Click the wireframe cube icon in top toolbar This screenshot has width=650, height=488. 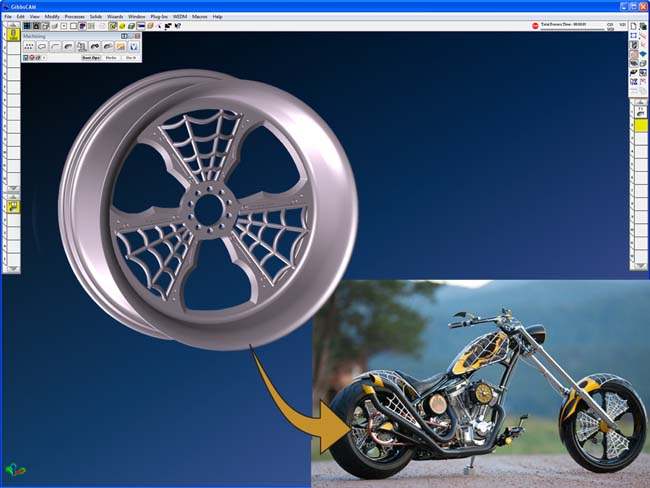pyautogui.click(x=45, y=26)
